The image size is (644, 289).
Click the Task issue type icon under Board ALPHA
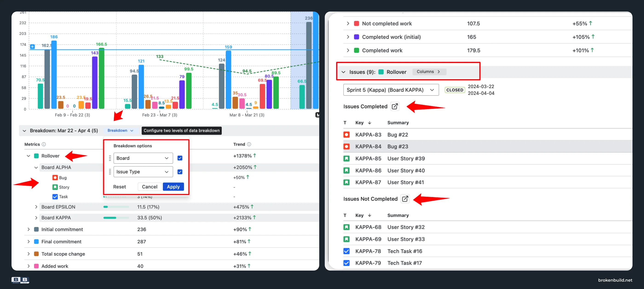pos(55,197)
